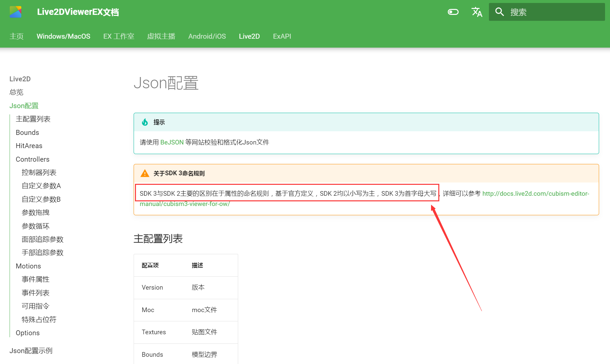The height and width of the screenshot is (364, 610).
Task: Open the language translation selector icon
Action: click(x=477, y=12)
